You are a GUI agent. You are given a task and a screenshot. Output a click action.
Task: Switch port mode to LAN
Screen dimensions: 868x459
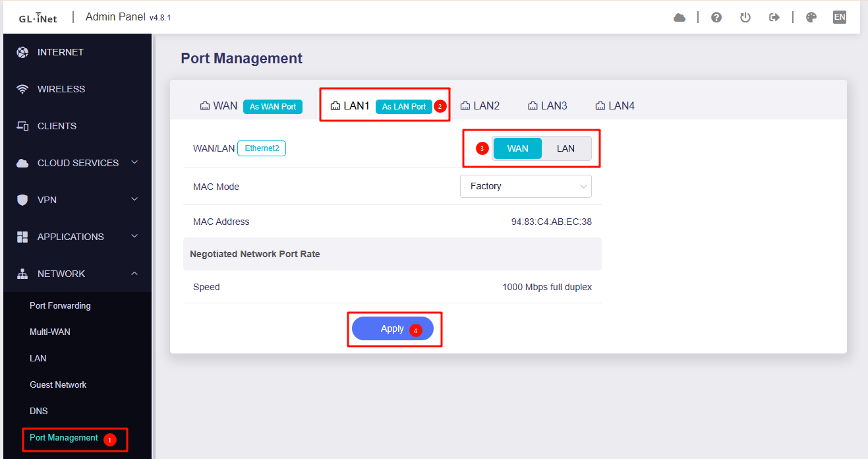click(x=565, y=148)
